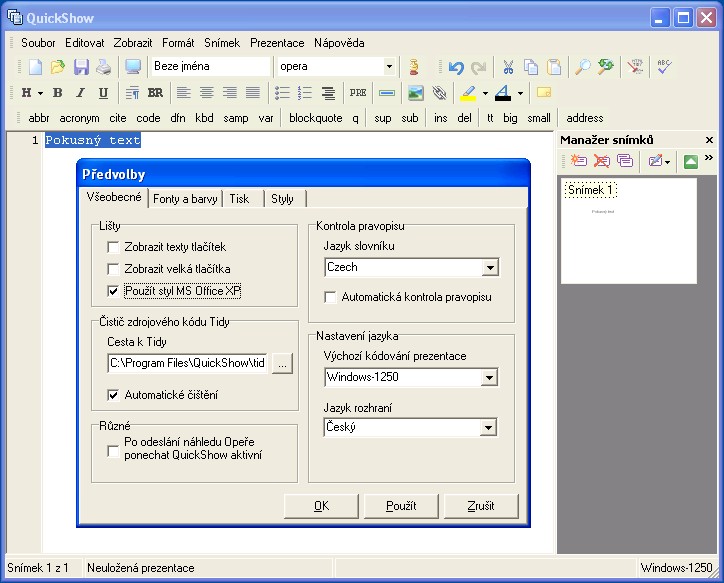Viewport: 724px width, 583px height.
Task: Delete the slide in Manažer snímků
Action: (x=601, y=161)
